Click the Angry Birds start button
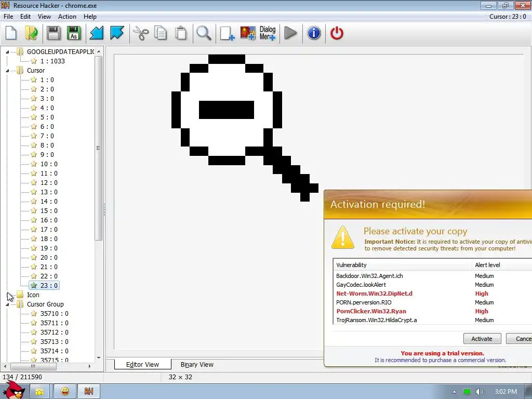This screenshot has height=399, width=532. pos(14,390)
